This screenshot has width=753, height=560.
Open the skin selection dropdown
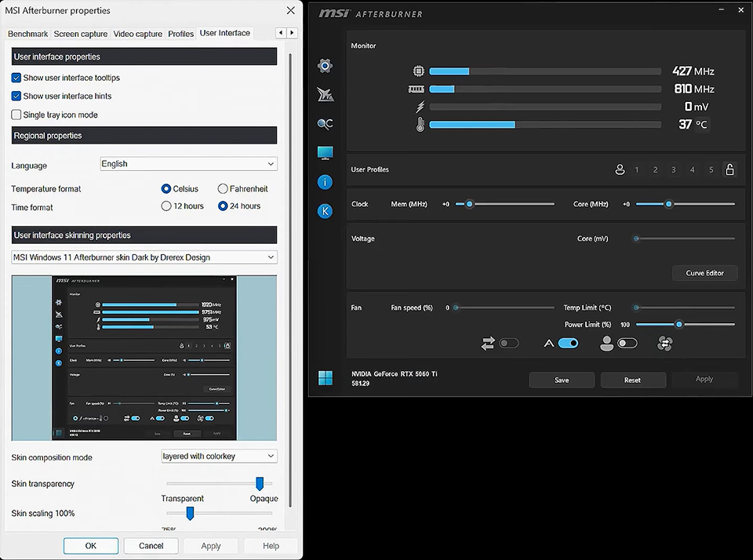(x=144, y=256)
